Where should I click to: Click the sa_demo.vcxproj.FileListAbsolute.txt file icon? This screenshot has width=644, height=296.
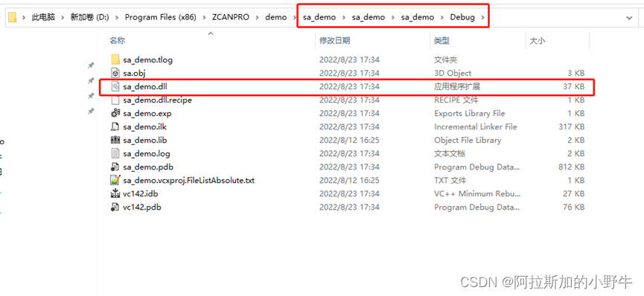[x=115, y=180]
